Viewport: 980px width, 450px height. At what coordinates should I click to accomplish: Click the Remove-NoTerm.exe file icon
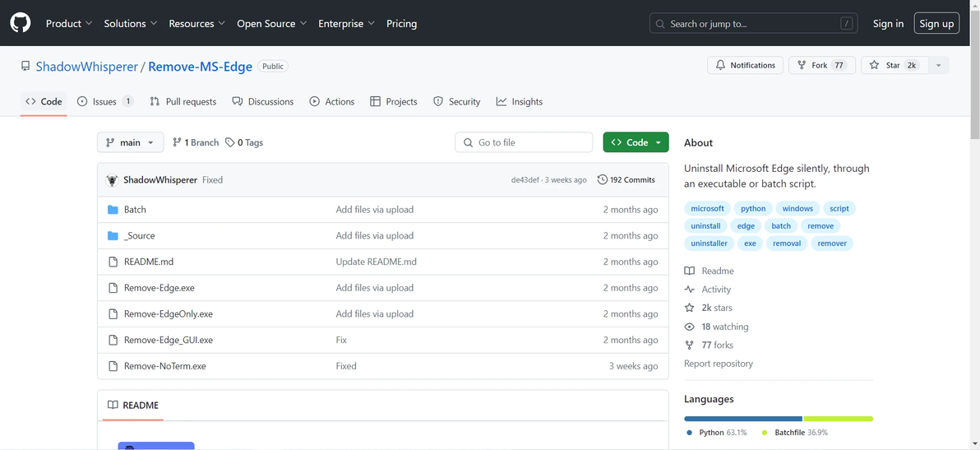[113, 366]
